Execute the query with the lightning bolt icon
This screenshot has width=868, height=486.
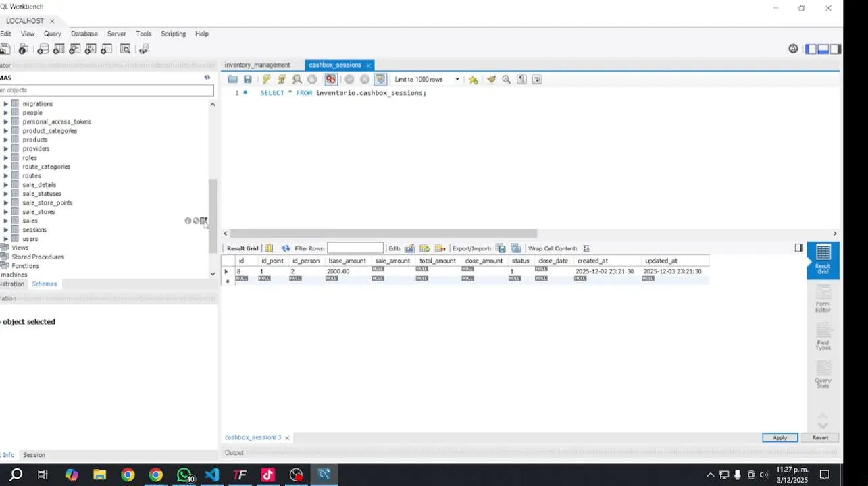pos(266,80)
